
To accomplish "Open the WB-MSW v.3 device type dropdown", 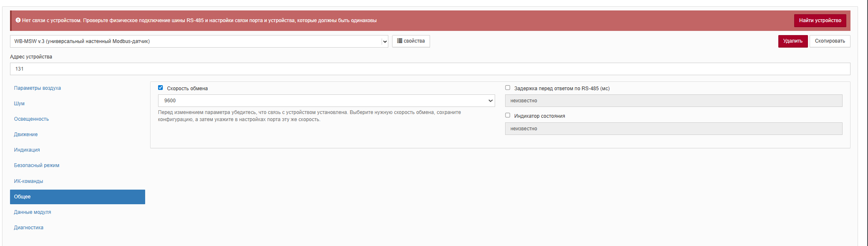I will [199, 41].
